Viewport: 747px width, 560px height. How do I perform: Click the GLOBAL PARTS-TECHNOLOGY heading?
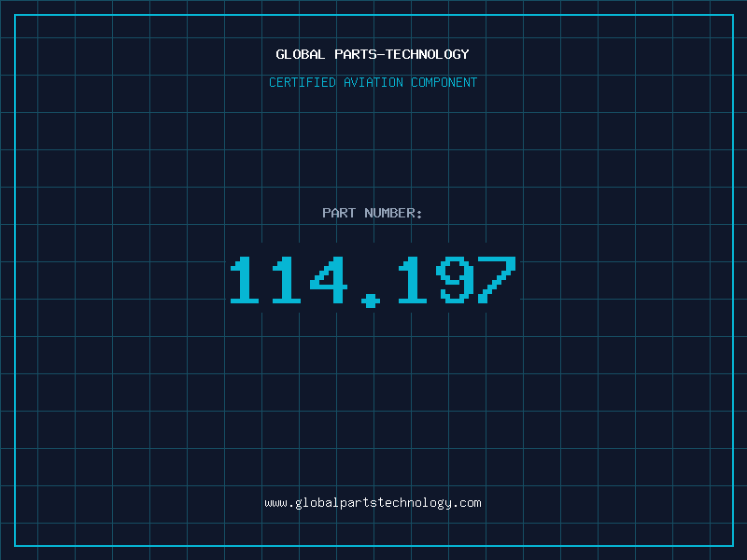[x=373, y=54]
